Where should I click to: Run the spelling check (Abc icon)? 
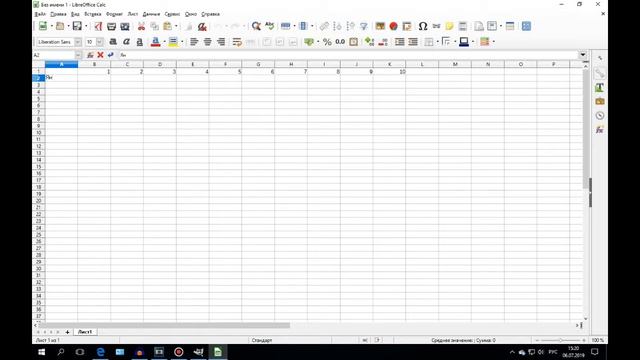click(x=269, y=26)
